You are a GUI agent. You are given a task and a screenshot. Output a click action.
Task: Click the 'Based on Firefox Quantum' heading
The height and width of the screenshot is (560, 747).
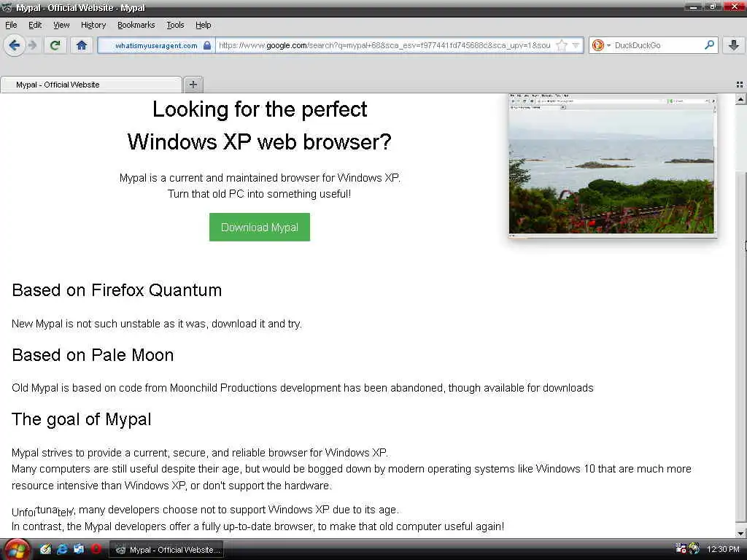pyautogui.click(x=117, y=290)
